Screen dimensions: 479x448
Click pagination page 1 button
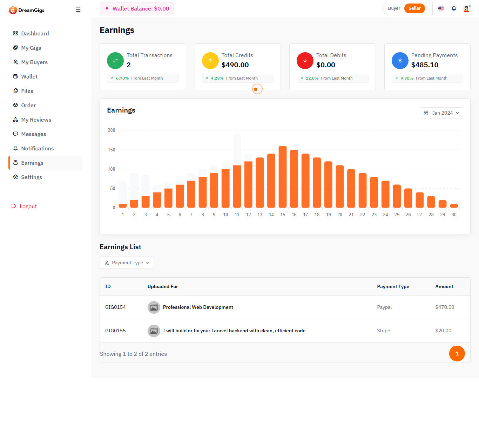(x=457, y=354)
